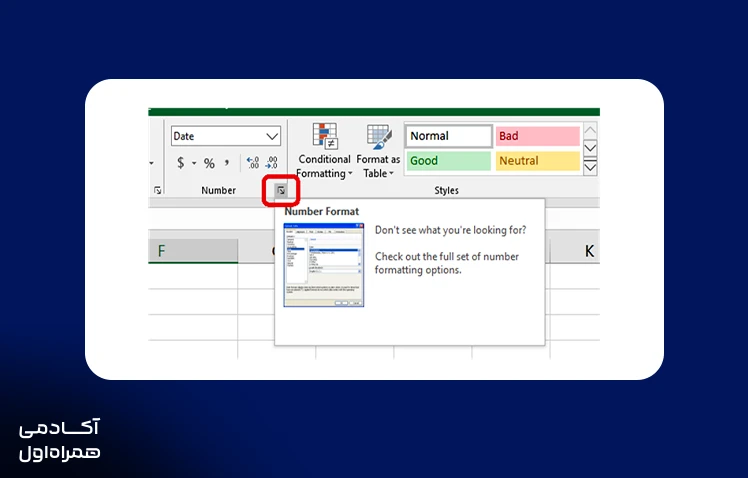
Task: Open Conditional Formatting menu
Action: [324, 151]
